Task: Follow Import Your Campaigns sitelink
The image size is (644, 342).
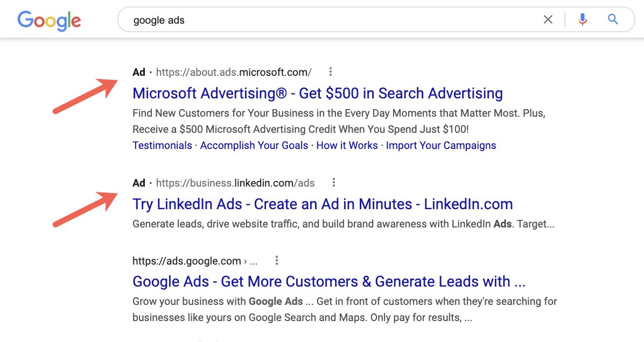Action: coord(440,145)
